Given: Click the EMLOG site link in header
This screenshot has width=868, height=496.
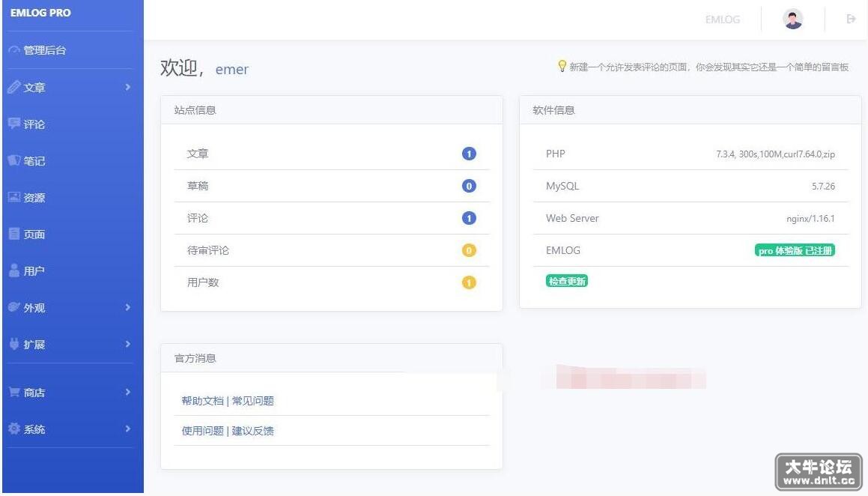Looking at the screenshot, I should [x=723, y=19].
